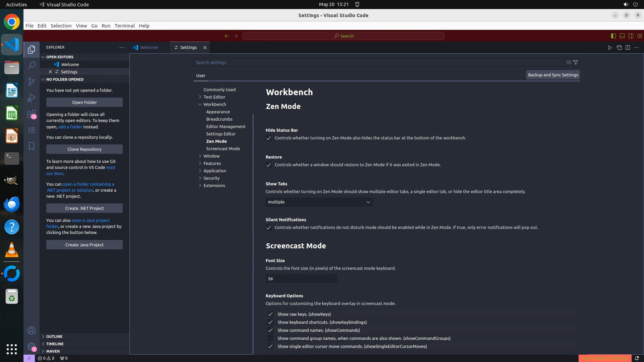Open the Show Tabs 'multiple' dropdown
The height and width of the screenshot is (362, 644).
319,202
